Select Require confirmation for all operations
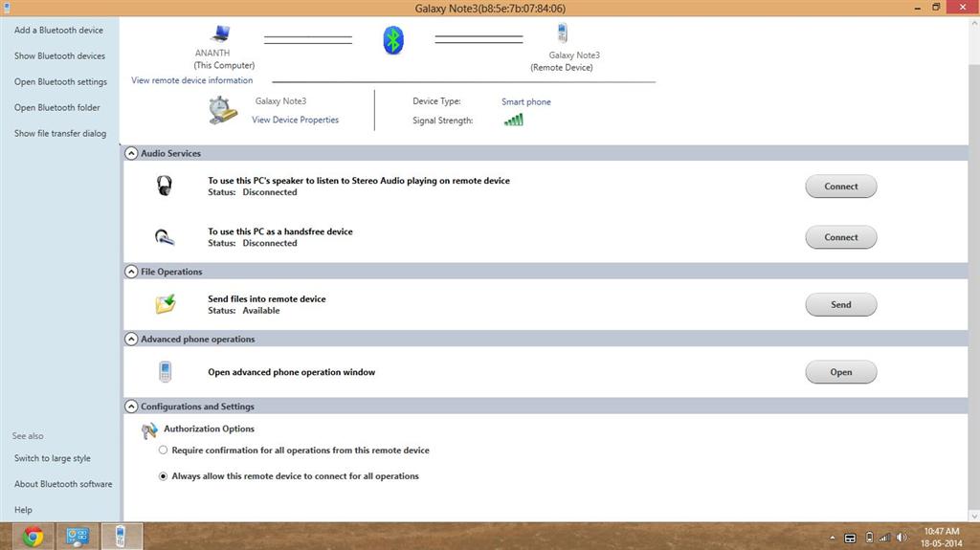Viewport: 980px width, 550px height. click(x=163, y=450)
